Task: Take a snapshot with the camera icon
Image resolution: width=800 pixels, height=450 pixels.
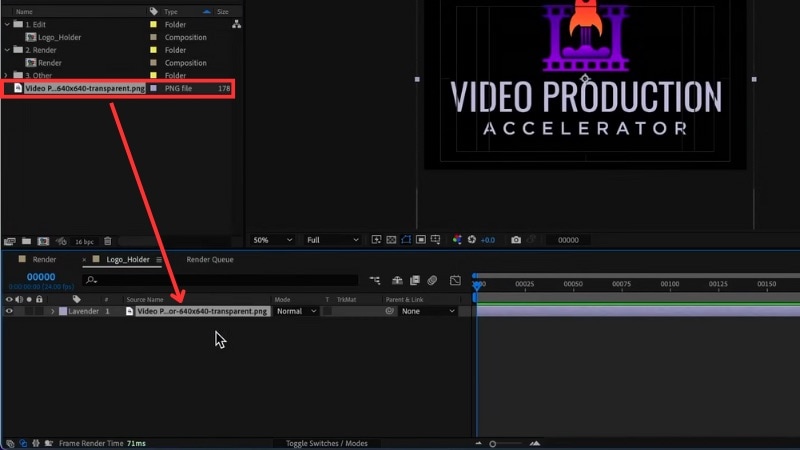Action: (x=516, y=240)
